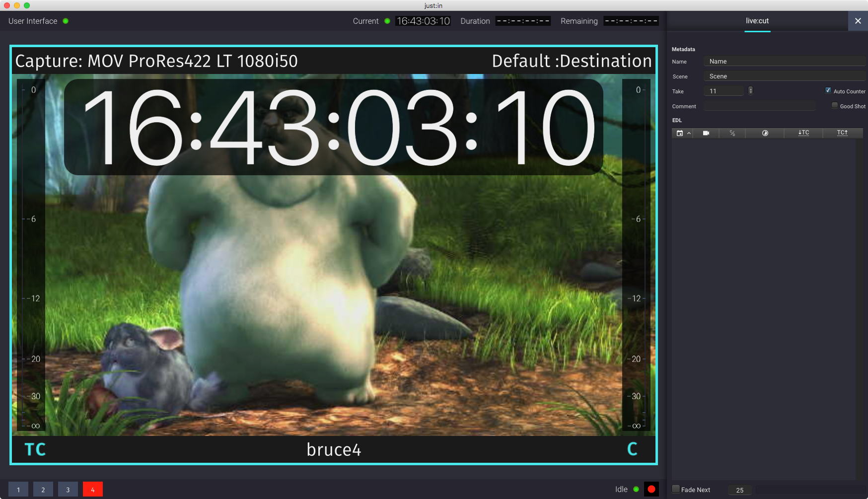Screen dimensions: 868x499
Task: Click the EDL timecode-in column header
Action: (803, 133)
